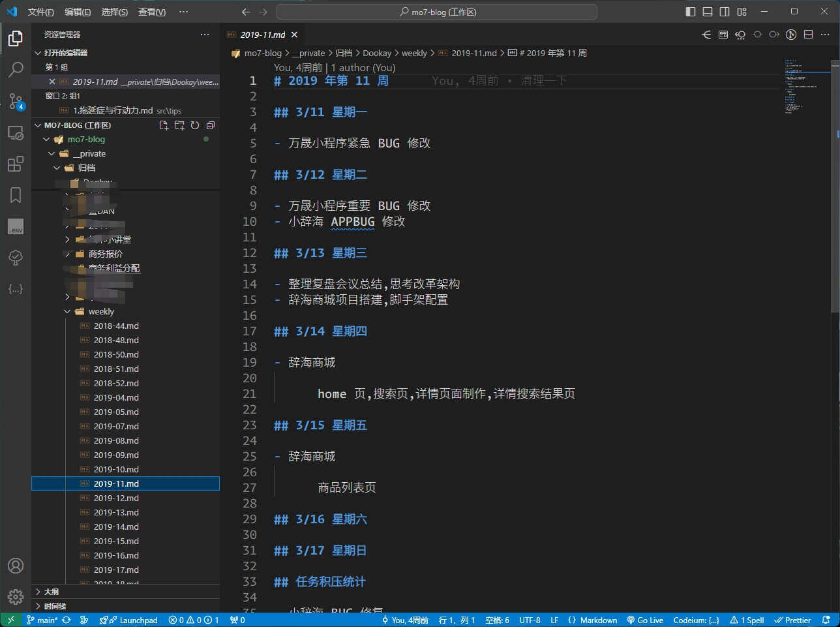This screenshot has width=840, height=627.
Task: Split the editor using toolbar icon
Action: pos(808,35)
